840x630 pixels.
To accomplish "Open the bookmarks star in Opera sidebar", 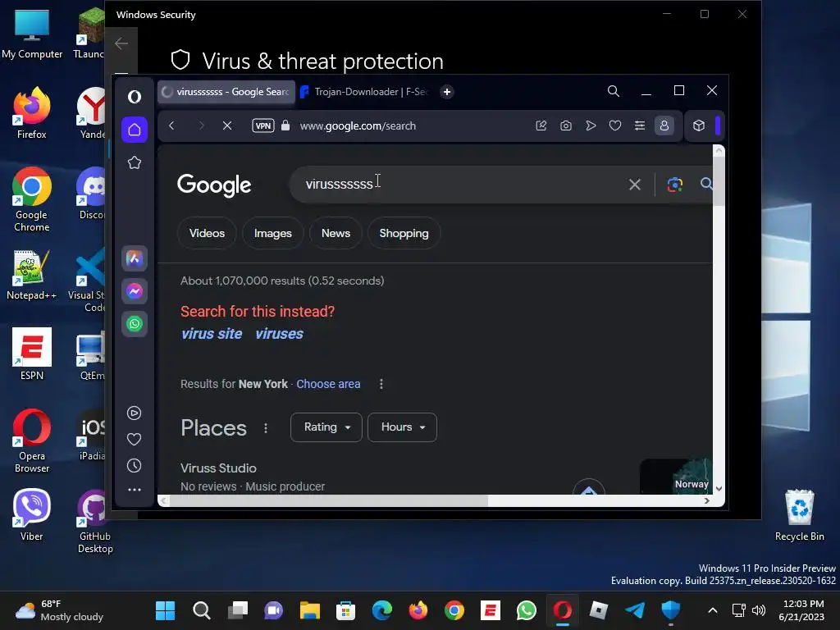I will coord(135,162).
